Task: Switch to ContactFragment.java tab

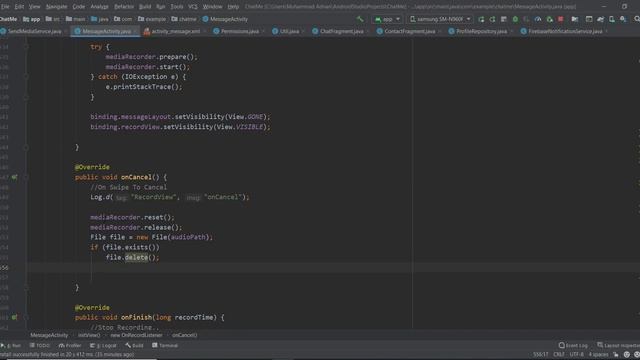Action: (x=409, y=31)
